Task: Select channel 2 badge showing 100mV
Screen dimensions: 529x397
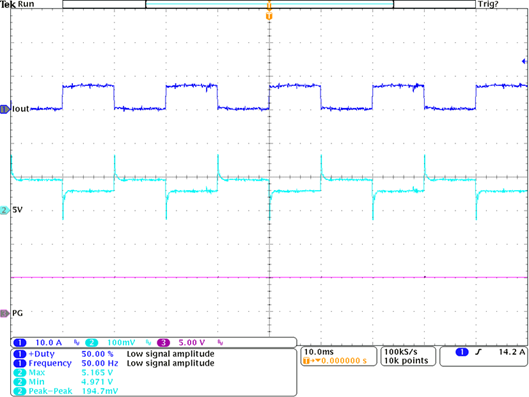Action: click(91, 343)
